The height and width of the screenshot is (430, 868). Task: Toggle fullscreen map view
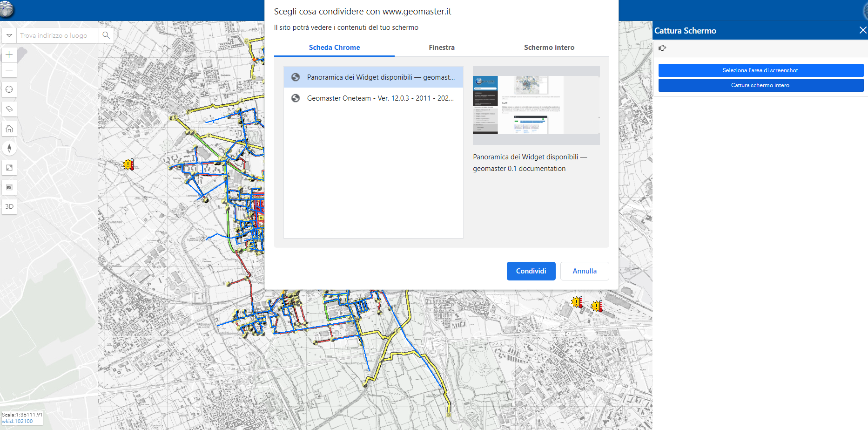coord(9,168)
